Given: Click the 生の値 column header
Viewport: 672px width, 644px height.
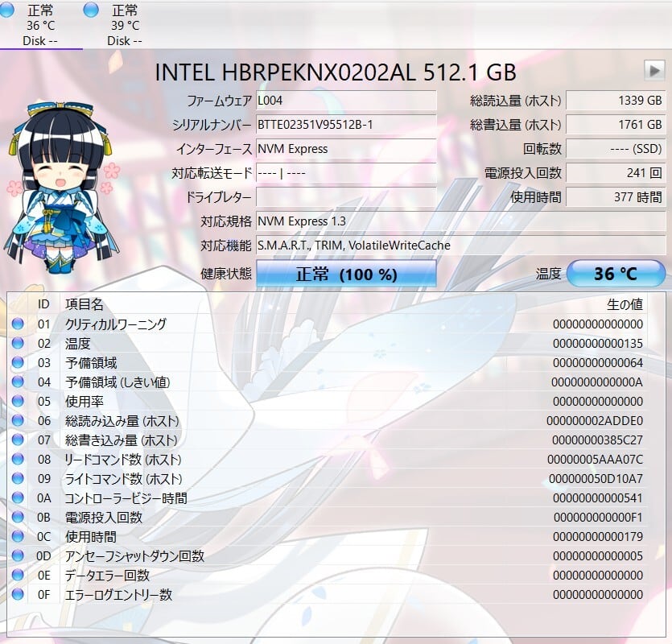Looking at the screenshot, I should [624, 304].
